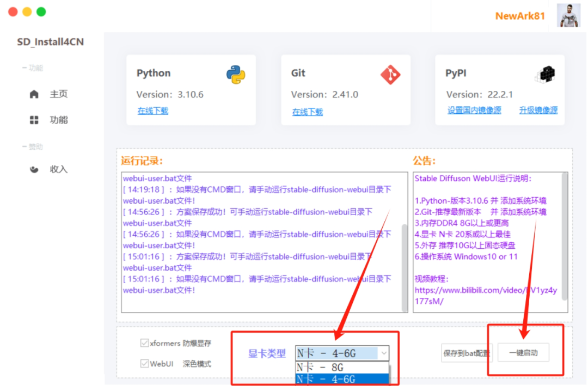Click 在线下载 link under Git
The height and width of the screenshot is (386, 588).
pyautogui.click(x=308, y=112)
